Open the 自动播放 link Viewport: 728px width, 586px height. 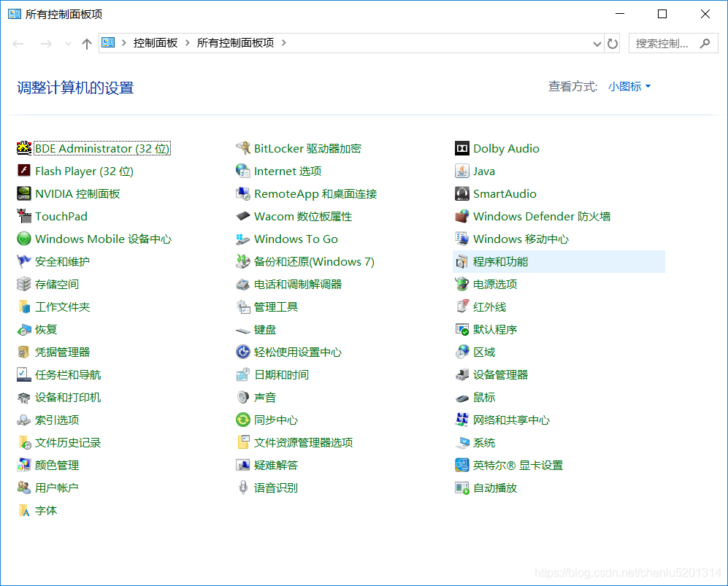click(x=495, y=487)
